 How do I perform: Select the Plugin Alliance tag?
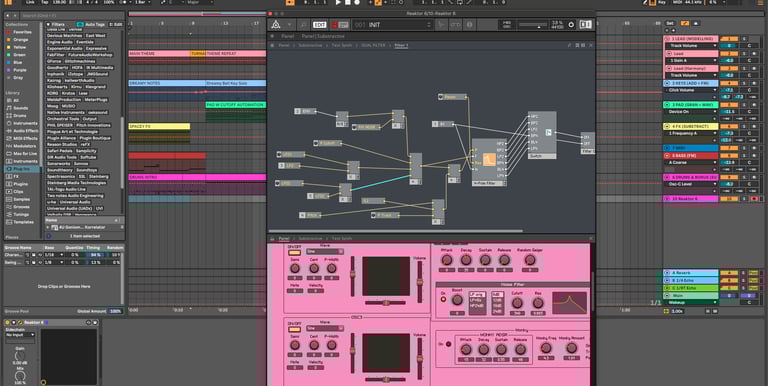pyautogui.click(x=61, y=138)
